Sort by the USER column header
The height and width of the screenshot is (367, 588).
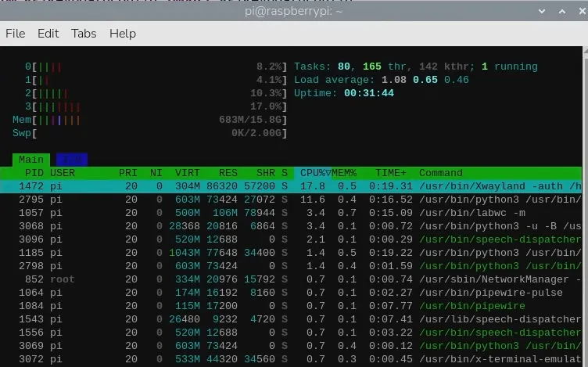tap(63, 173)
